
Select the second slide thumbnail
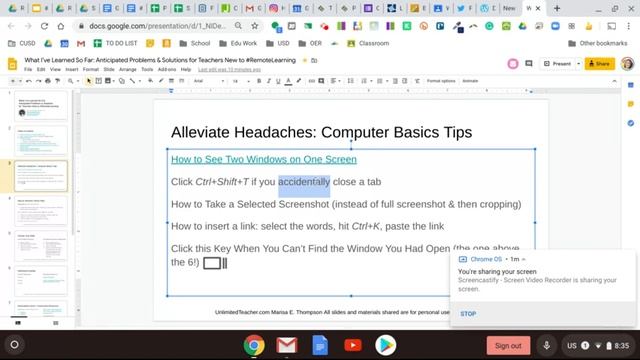point(40,141)
